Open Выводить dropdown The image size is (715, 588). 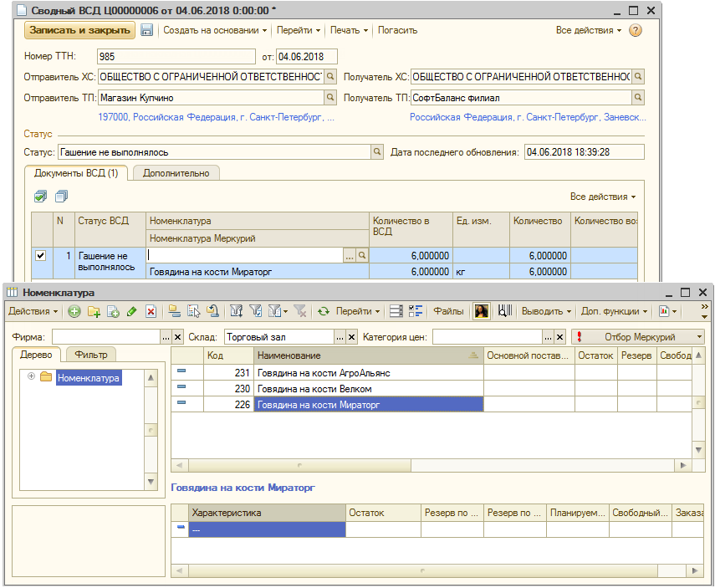[546, 311]
